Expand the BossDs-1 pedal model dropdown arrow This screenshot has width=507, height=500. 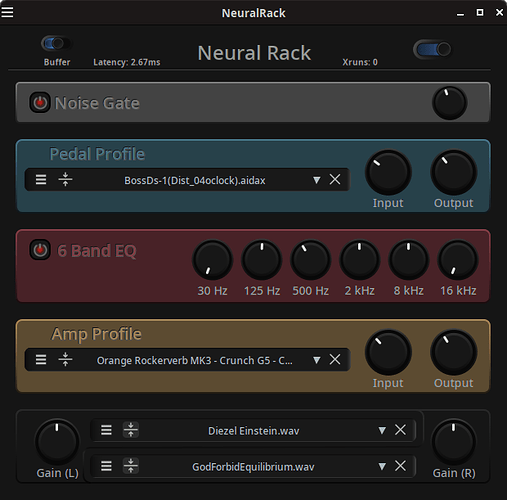[317, 180]
